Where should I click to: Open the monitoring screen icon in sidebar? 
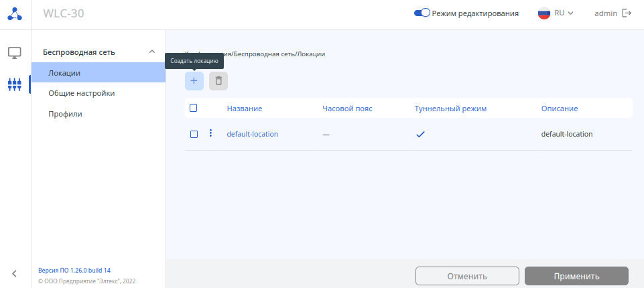15,52
